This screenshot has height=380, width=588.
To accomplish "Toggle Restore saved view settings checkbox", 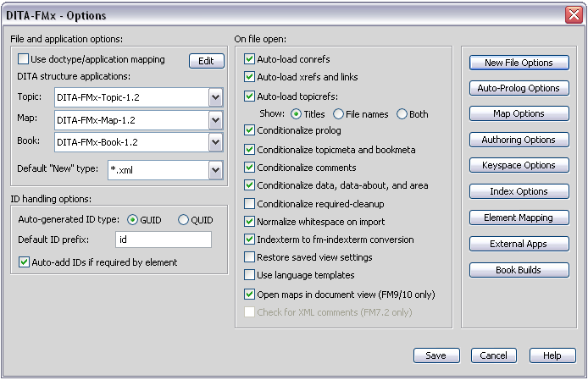I will 250,257.
